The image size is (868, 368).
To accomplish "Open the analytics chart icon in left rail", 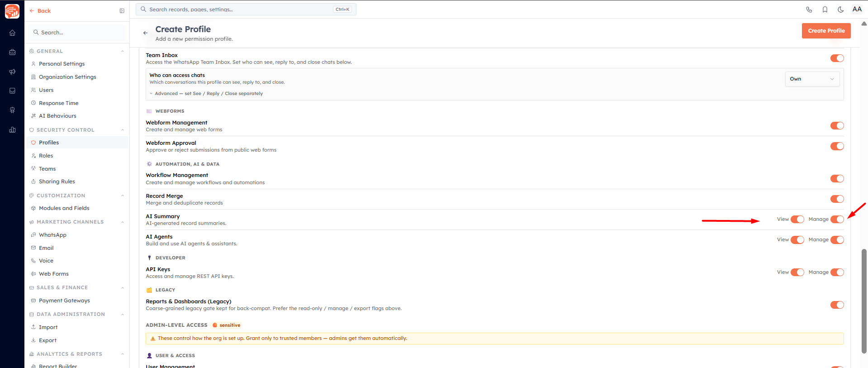I will click(12, 129).
